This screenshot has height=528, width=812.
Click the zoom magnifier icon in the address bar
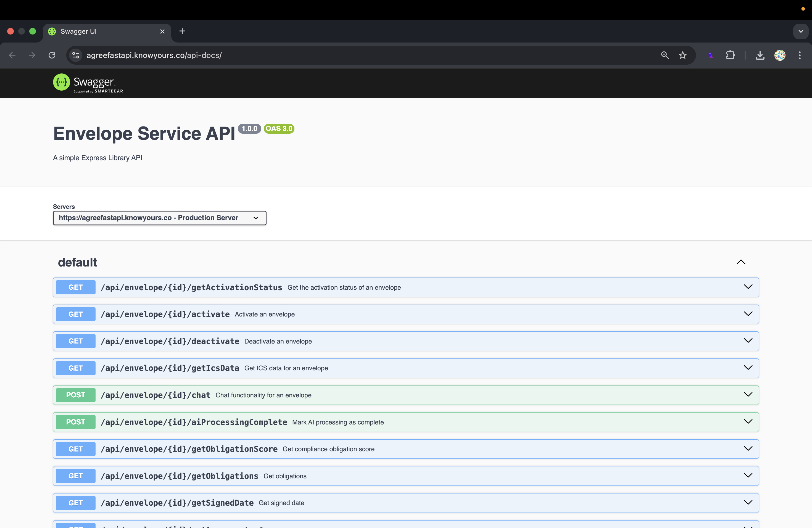(665, 55)
